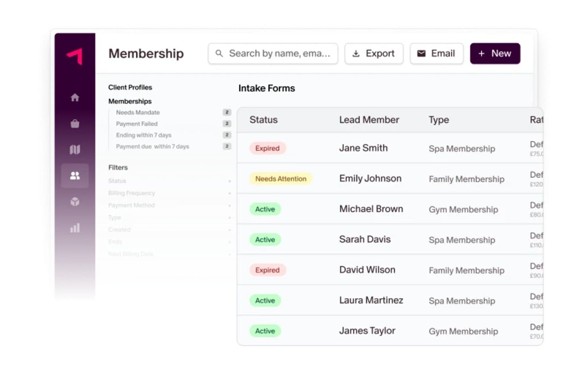Screen dimensions: 588x392
Task: Open the Client Profiles section
Action: coord(130,87)
